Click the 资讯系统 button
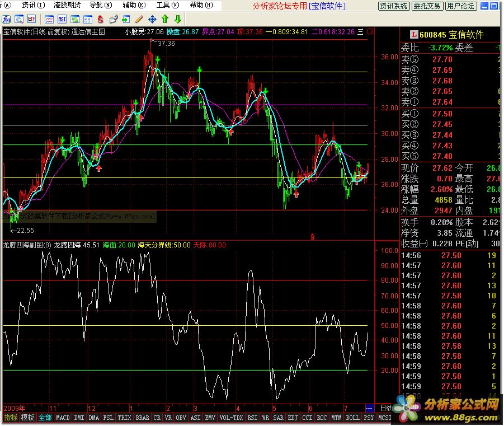 (393, 6)
